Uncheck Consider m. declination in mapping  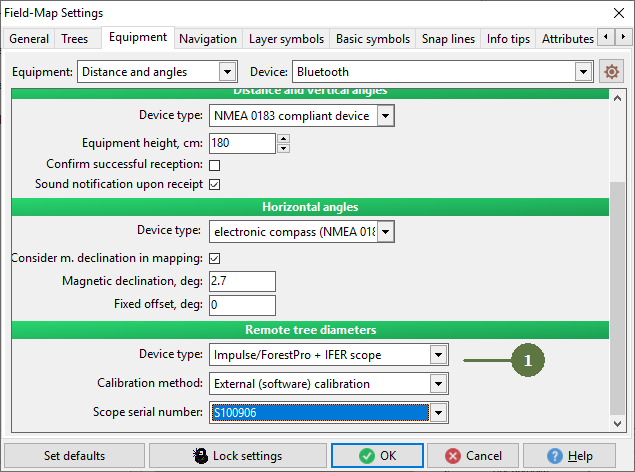click(x=215, y=259)
